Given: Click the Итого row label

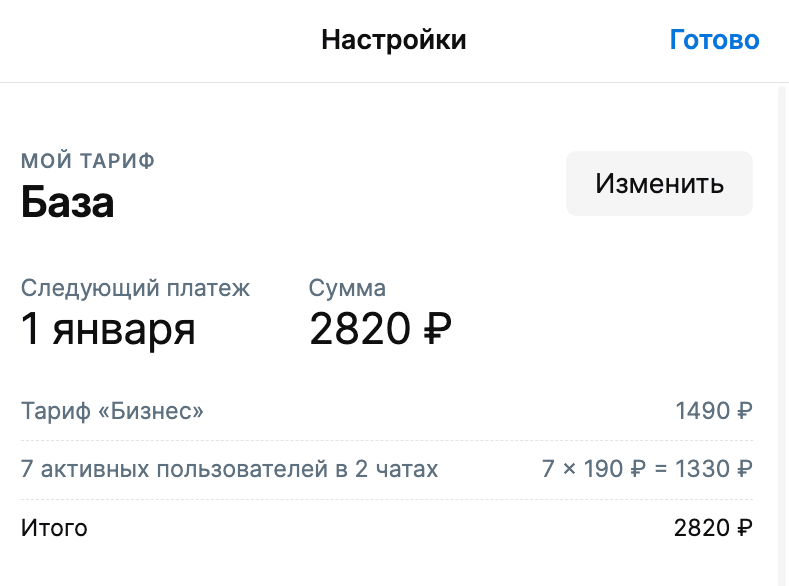Looking at the screenshot, I should click(54, 528).
